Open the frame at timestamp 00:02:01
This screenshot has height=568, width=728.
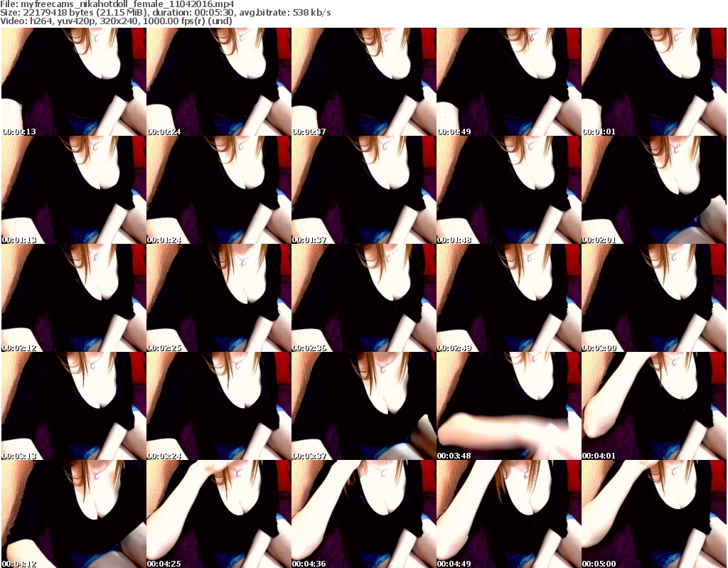653,190
